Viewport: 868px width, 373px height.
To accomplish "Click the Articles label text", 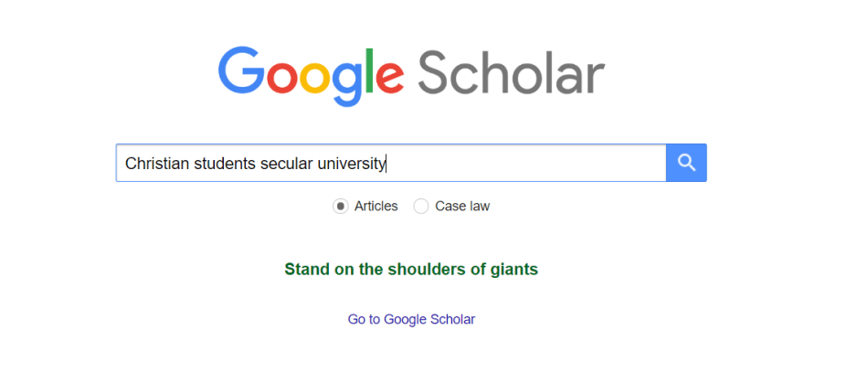I will tap(376, 207).
